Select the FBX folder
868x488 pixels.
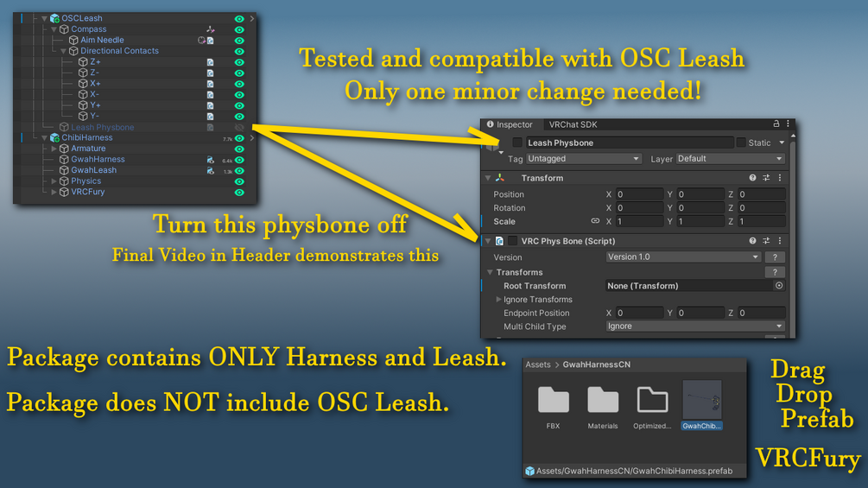[553, 407]
